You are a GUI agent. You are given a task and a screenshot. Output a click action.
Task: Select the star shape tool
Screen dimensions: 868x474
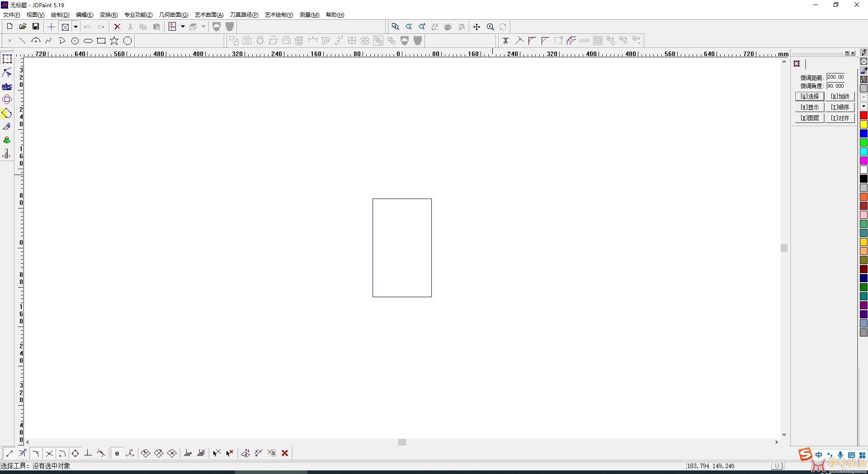pos(114,41)
